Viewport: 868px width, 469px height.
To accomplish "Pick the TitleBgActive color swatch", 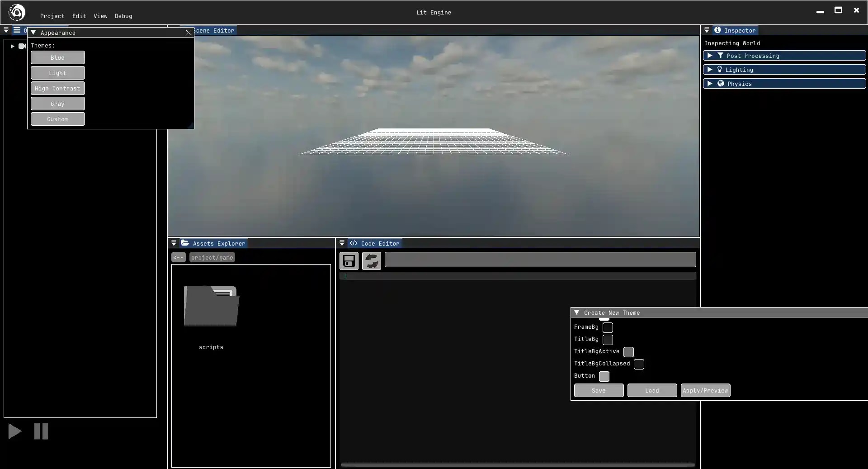I will tap(628, 352).
